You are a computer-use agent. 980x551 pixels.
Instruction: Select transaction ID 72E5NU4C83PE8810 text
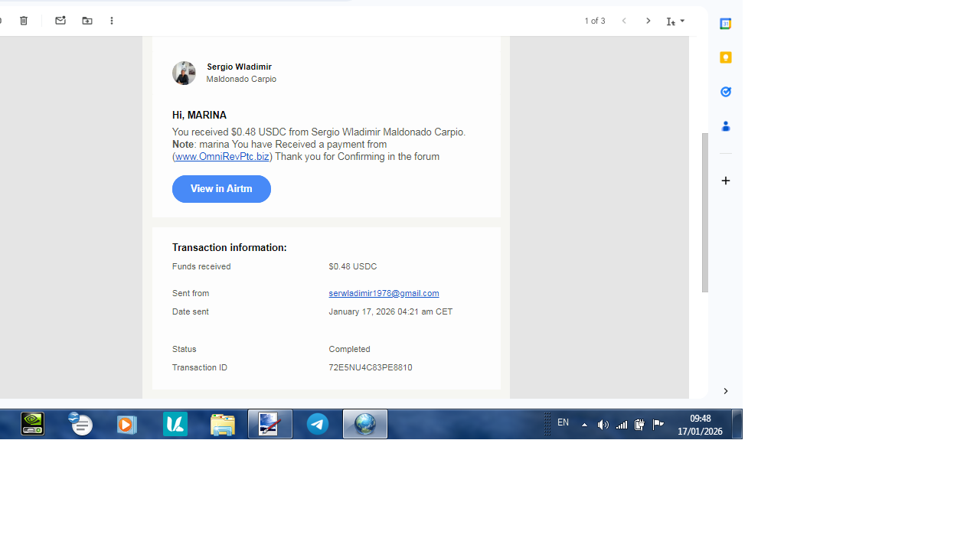371,367
